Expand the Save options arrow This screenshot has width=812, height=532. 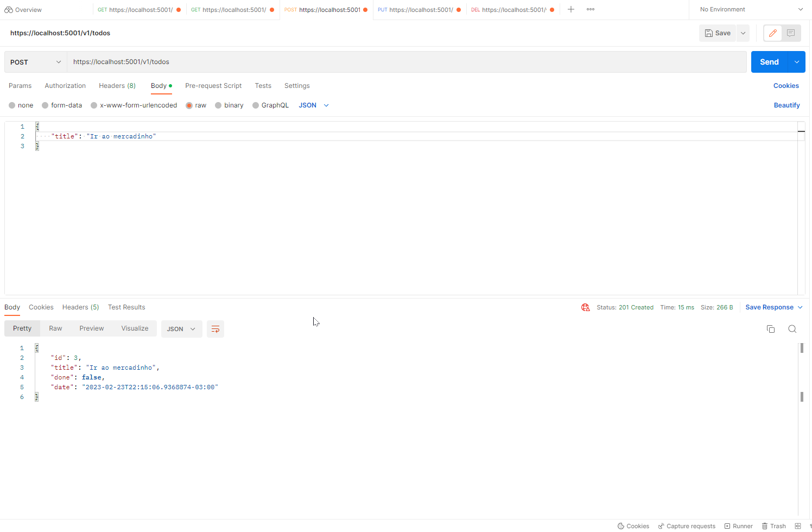(743, 33)
